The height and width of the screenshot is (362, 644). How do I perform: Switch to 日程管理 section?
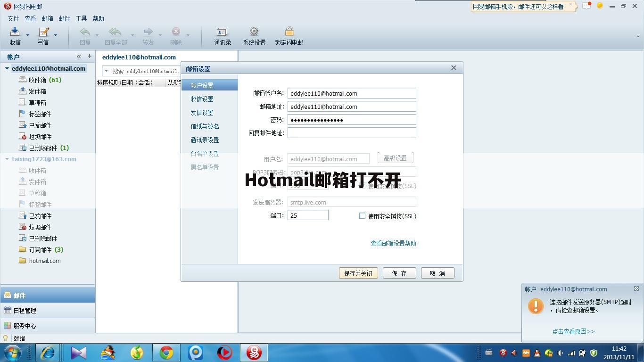(x=47, y=311)
